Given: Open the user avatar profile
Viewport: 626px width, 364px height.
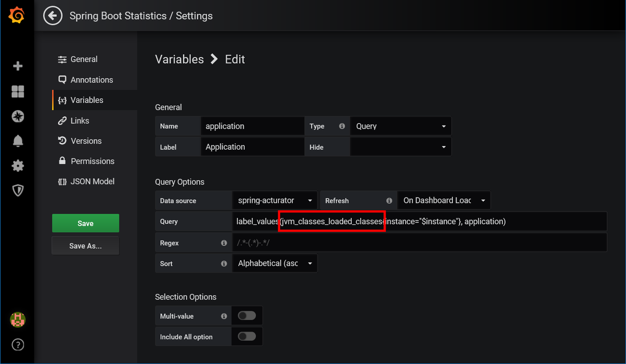Looking at the screenshot, I should click(x=18, y=320).
